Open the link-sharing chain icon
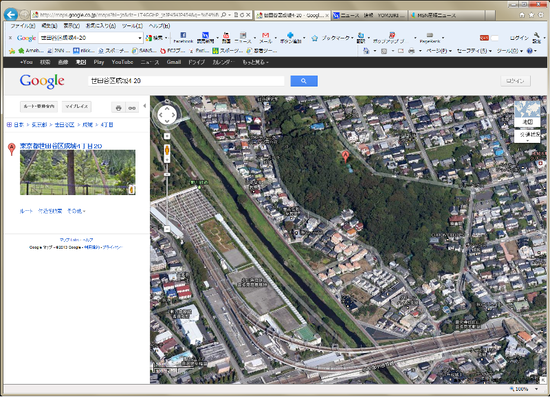Viewport: 550px width, 397px height. click(x=132, y=108)
